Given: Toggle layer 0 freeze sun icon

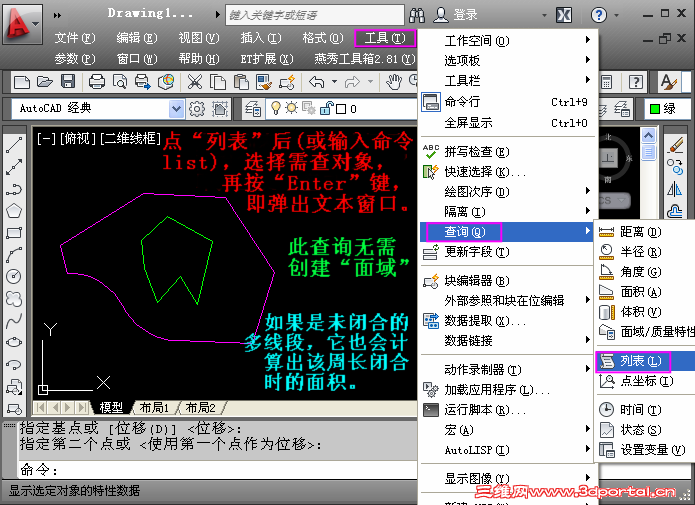Looking at the screenshot, I should [x=291, y=108].
